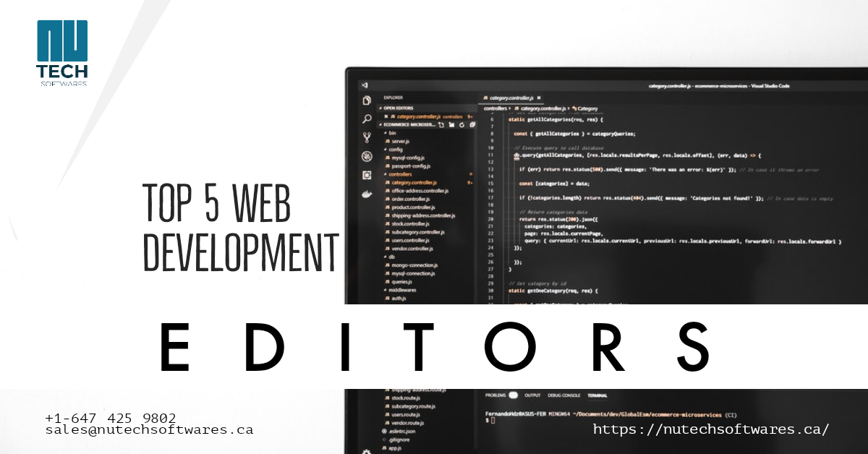Open the Run and Debug view
Viewport: 868px width, 454px height.
(367, 156)
